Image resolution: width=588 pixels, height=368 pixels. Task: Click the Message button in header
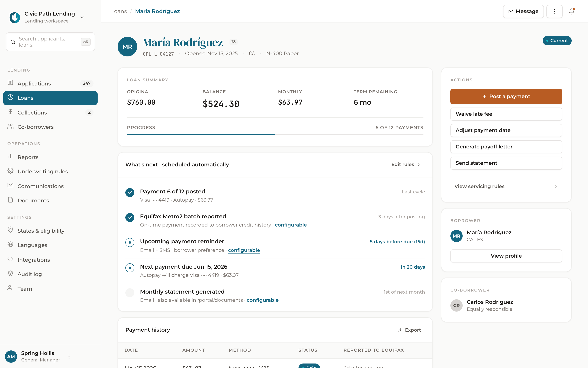tap(523, 11)
